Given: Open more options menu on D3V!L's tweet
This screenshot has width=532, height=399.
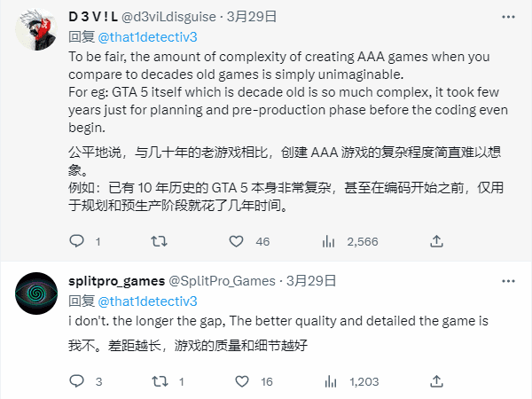Looking at the screenshot, I should coord(508,17).
